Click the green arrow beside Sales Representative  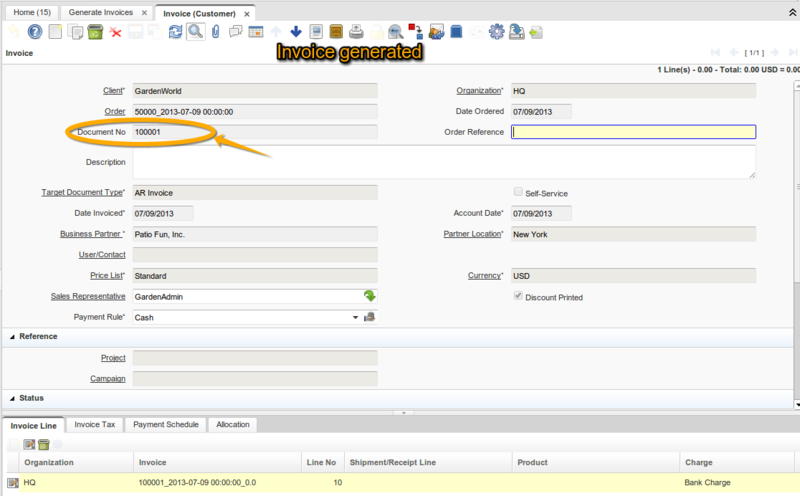tap(369, 296)
